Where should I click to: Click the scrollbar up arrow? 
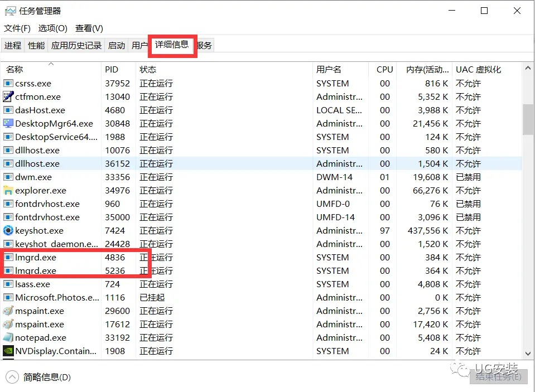pyautogui.click(x=528, y=68)
